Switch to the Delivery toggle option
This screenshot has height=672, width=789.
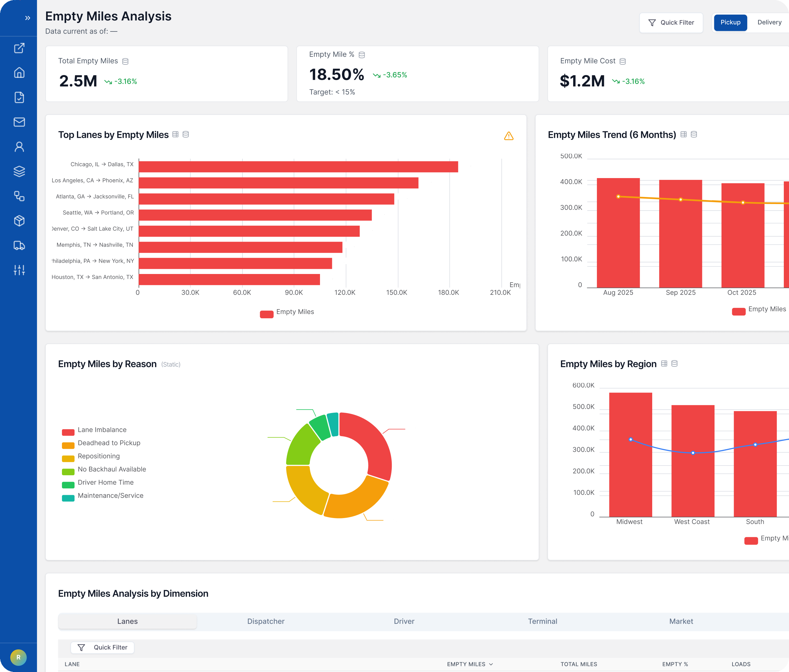pos(769,23)
